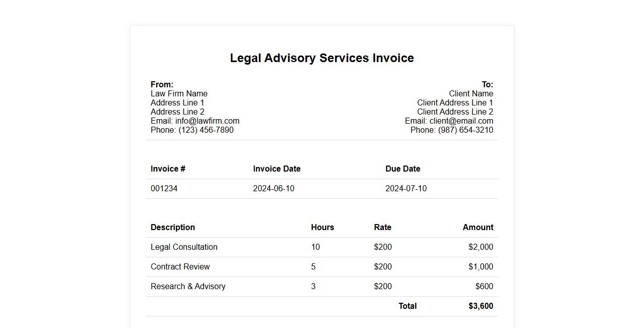This screenshot has height=328, width=644.
Task: Click the law firm phone (123) 456-7890
Action: click(206, 130)
